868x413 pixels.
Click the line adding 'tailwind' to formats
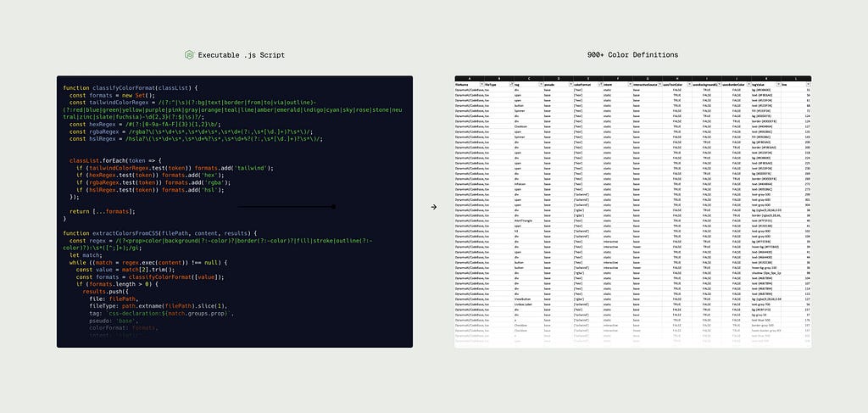pos(175,168)
